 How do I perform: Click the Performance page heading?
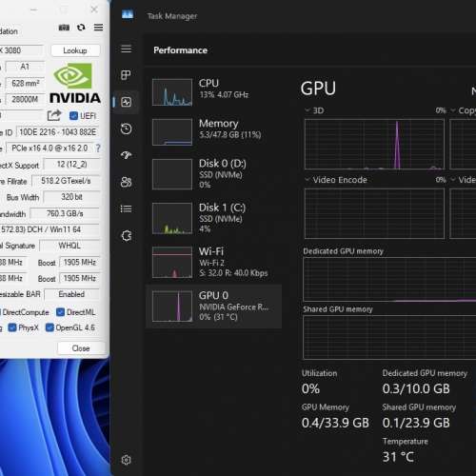click(x=180, y=50)
